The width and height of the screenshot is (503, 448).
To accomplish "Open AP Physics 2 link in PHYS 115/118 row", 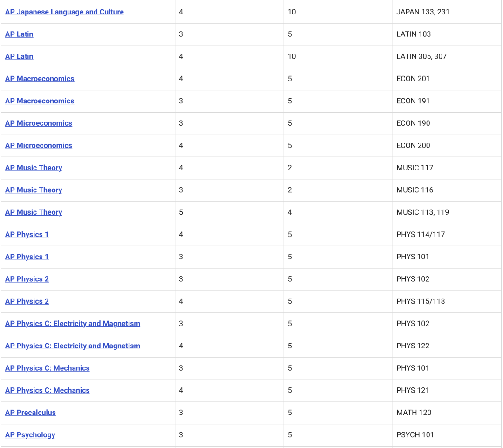I will [x=27, y=301].
